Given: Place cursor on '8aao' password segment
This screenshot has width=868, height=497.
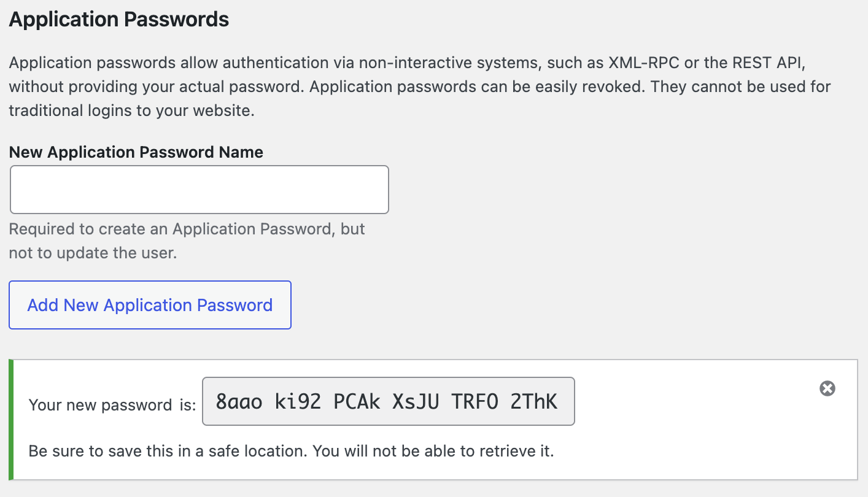Looking at the screenshot, I should (x=239, y=401).
